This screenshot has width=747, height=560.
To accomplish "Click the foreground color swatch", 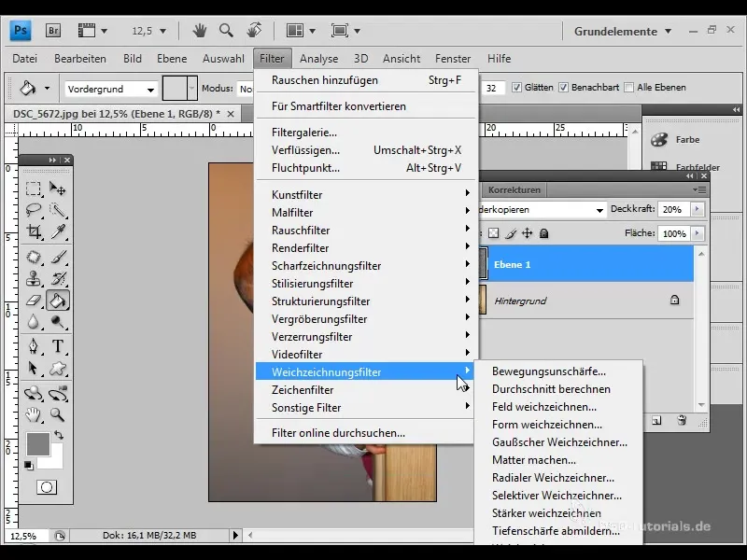I will 37,444.
